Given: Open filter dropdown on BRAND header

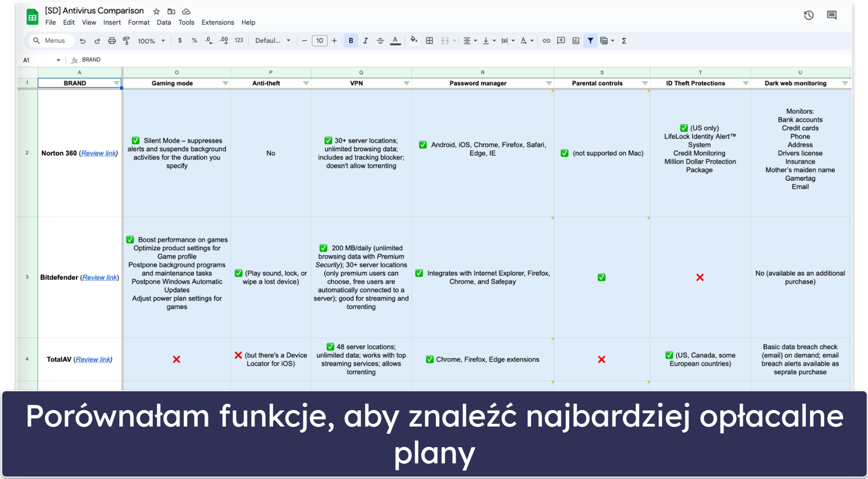Looking at the screenshot, I should pyautogui.click(x=116, y=83).
